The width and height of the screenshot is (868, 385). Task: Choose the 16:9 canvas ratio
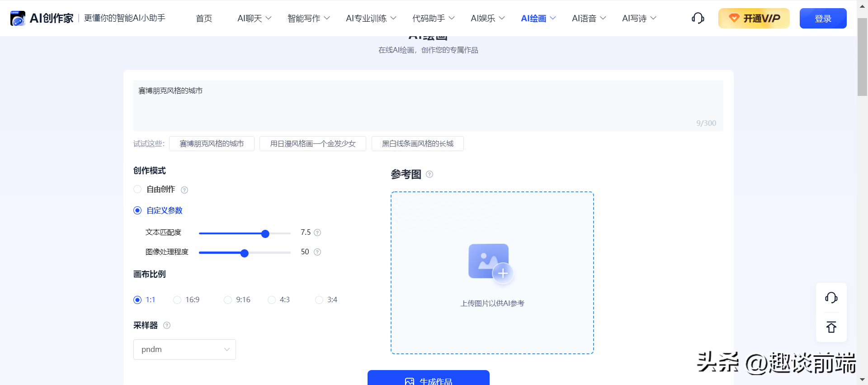[x=177, y=300]
